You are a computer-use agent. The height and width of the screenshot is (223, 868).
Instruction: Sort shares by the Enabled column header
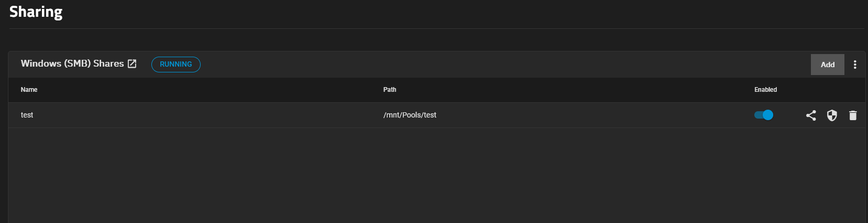[765, 90]
